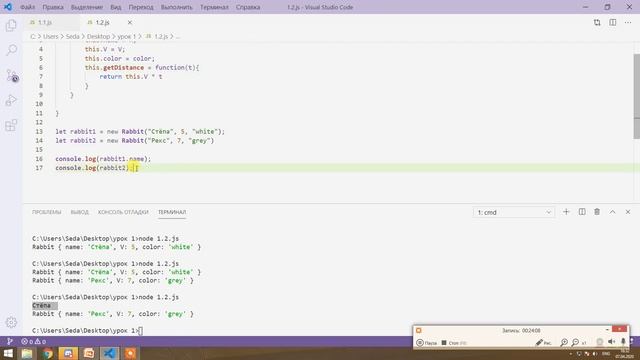Open the Manage gear in activity bar

click(11, 322)
